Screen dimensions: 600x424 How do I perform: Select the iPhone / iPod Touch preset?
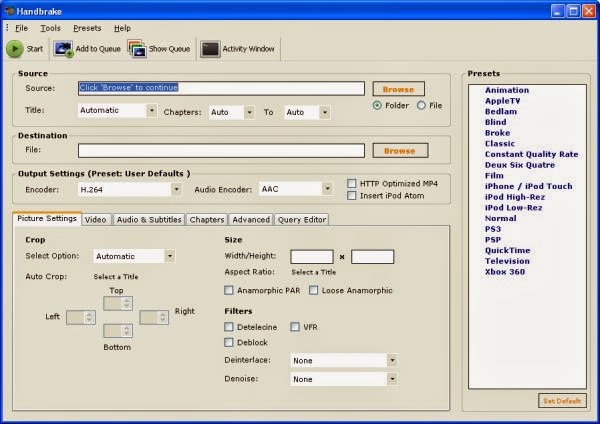[x=528, y=186]
